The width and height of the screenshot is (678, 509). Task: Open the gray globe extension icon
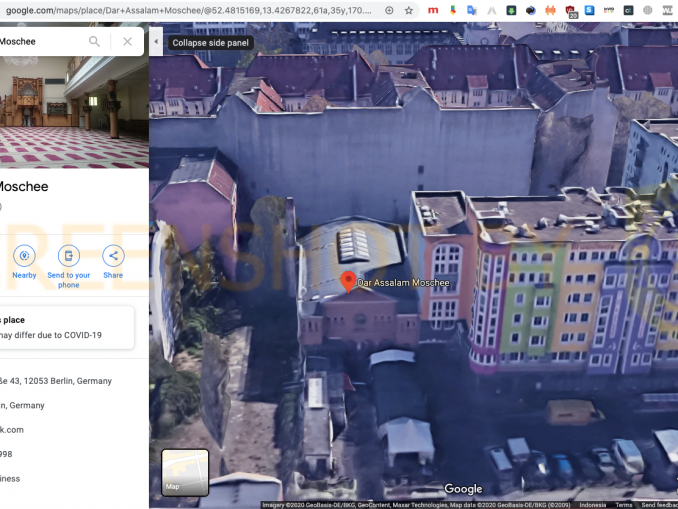pos(648,10)
